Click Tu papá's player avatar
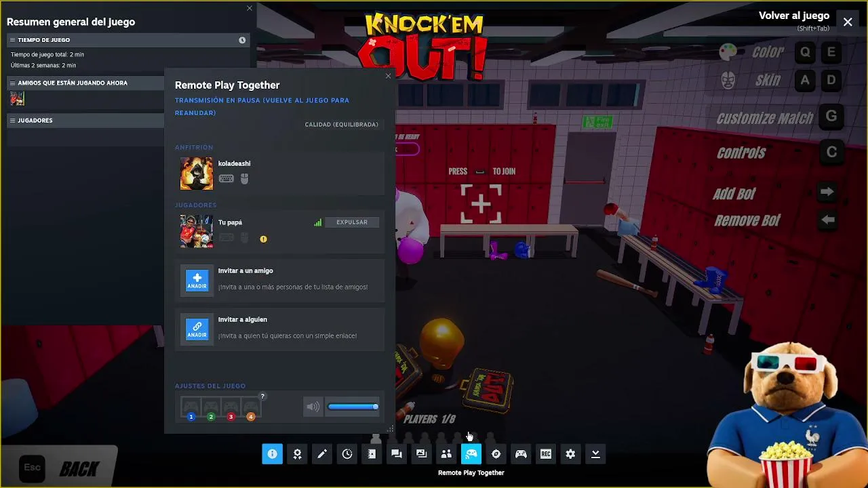The height and width of the screenshot is (488, 868). point(197,231)
